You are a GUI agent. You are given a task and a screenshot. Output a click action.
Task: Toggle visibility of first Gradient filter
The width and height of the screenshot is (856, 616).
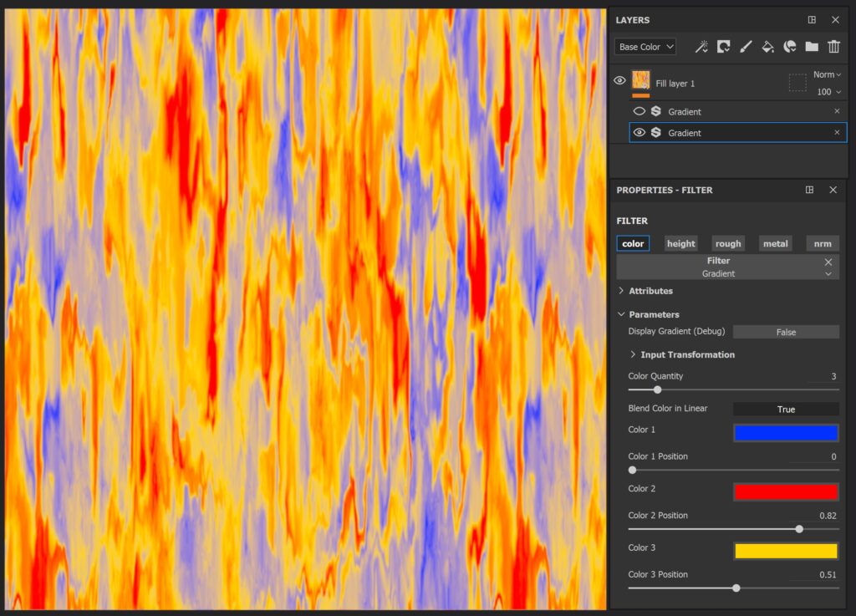[x=639, y=111]
